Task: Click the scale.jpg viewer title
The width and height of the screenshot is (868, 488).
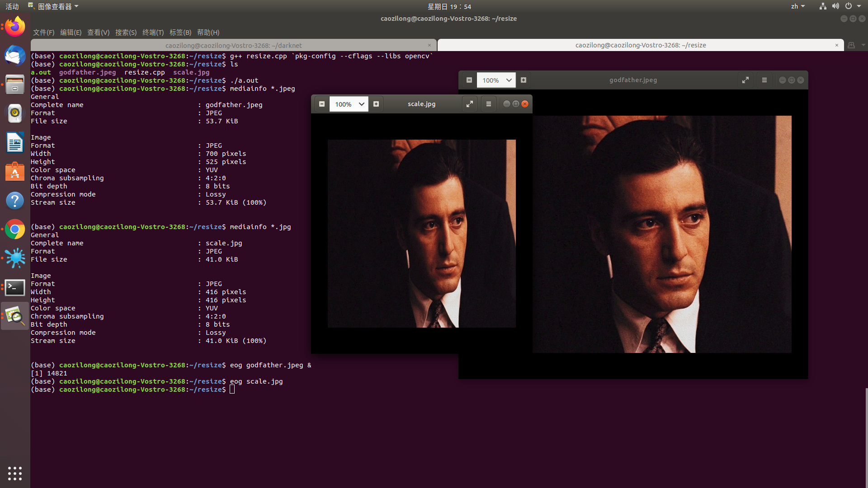Action: click(421, 104)
